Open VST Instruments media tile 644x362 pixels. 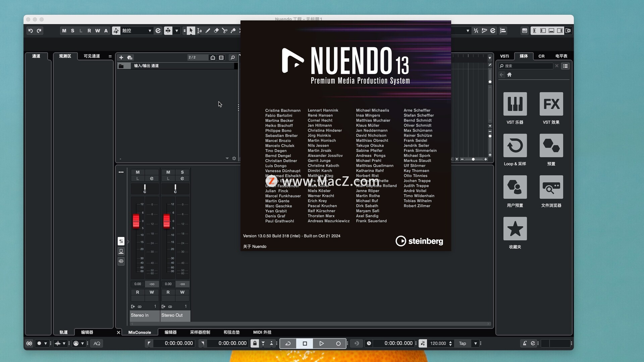[515, 104]
